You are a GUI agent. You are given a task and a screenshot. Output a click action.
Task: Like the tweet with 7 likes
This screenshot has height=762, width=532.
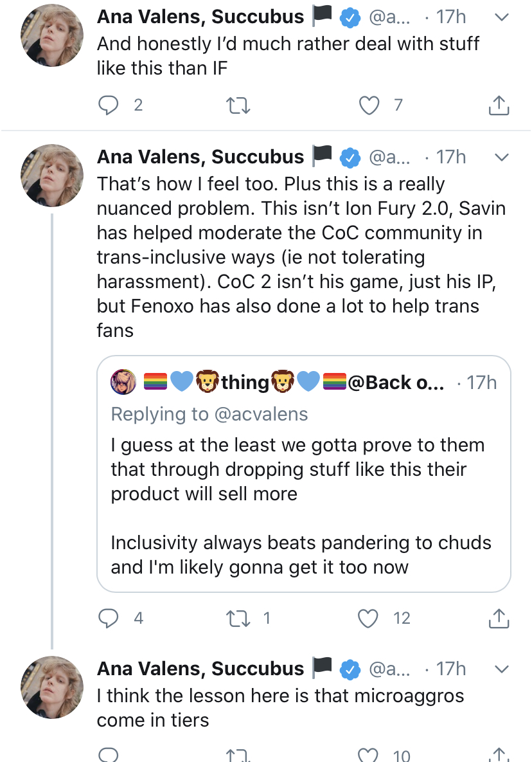coord(369,105)
